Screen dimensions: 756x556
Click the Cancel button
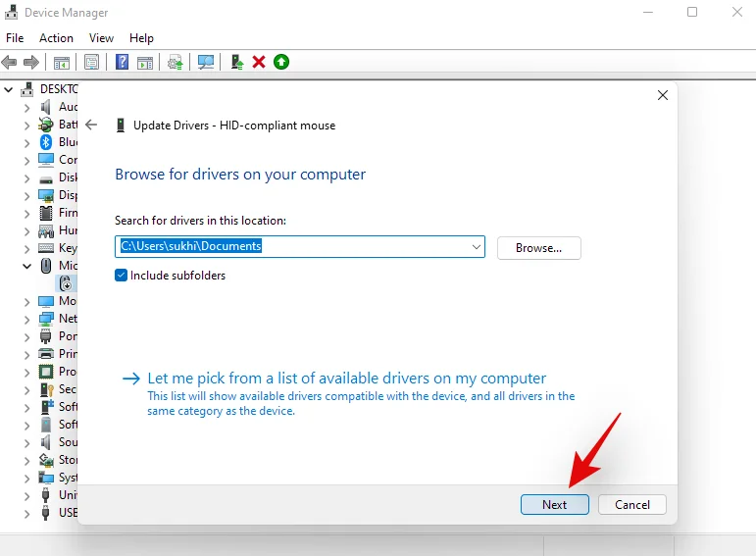pos(632,504)
